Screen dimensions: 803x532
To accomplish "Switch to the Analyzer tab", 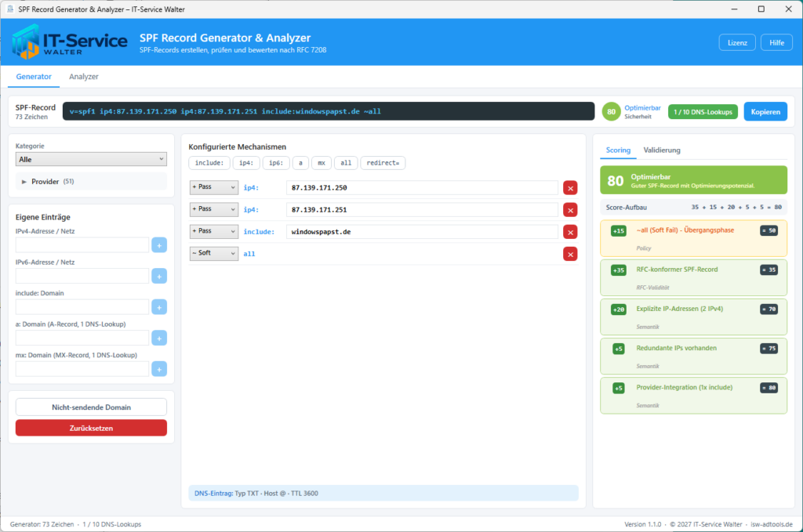I will pyautogui.click(x=83, y=77).
